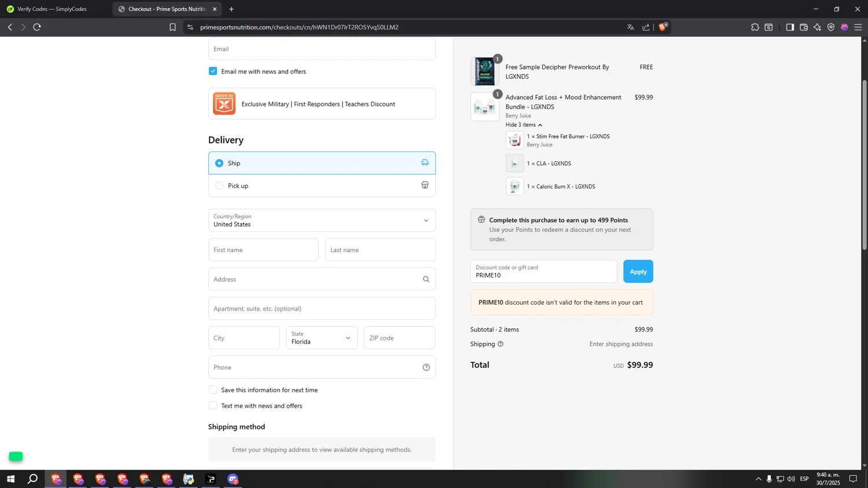Open Windows taskbar search
The image size is (868, 488).
(33, 479)
